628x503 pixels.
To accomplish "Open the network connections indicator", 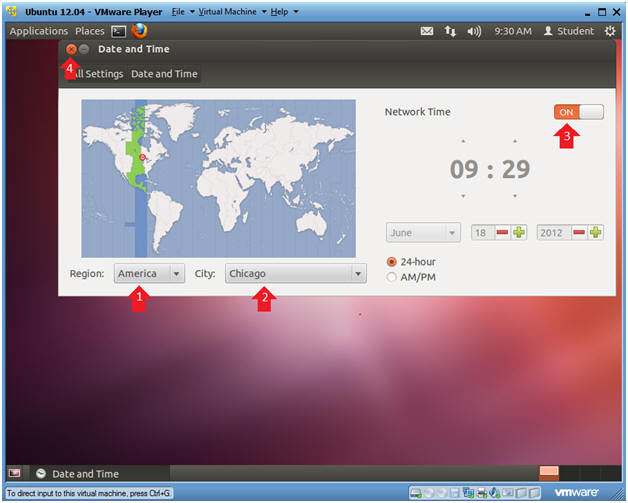I will (x=450, y=31).
